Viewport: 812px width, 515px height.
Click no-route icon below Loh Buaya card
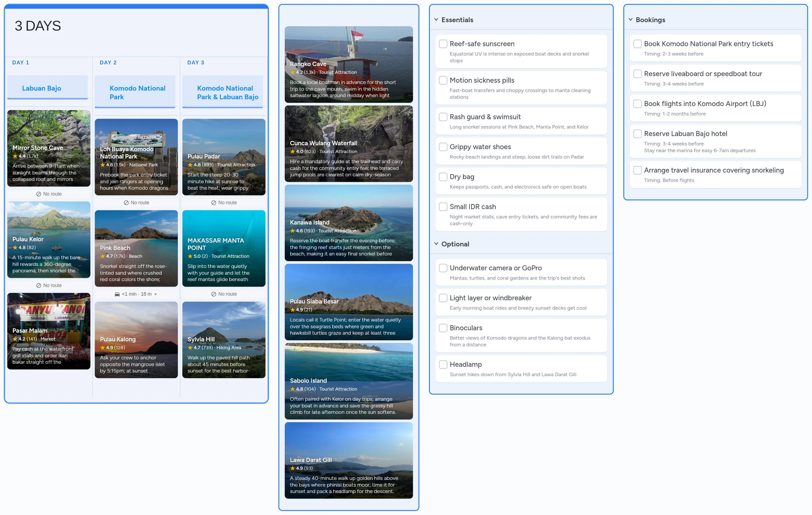[126, 203]
